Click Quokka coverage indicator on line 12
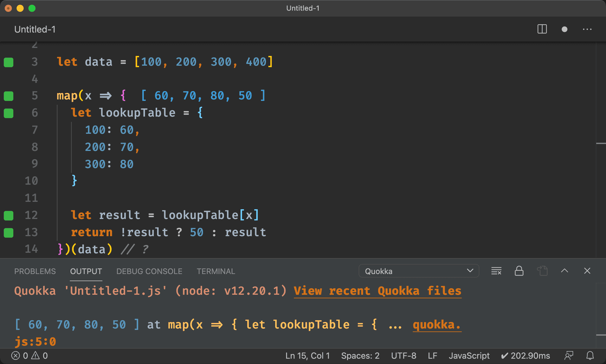 (x=9, y=215)
